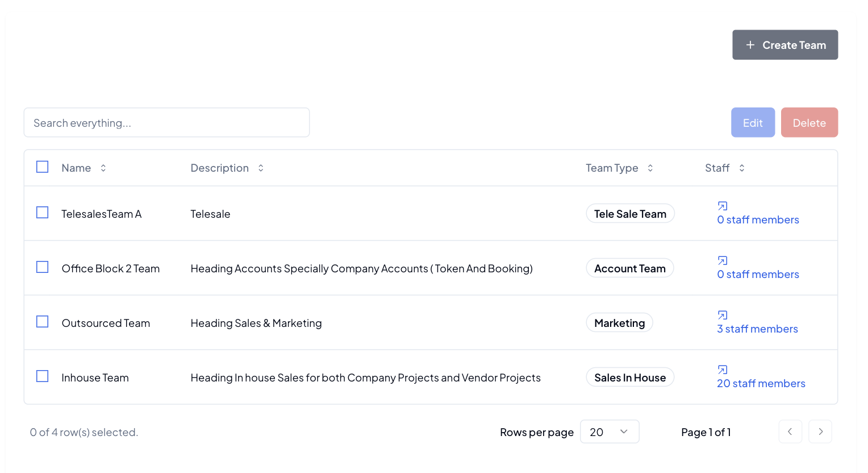Go to the next page arrow
The image size is (868, 473).
click(x=820, y=432)
